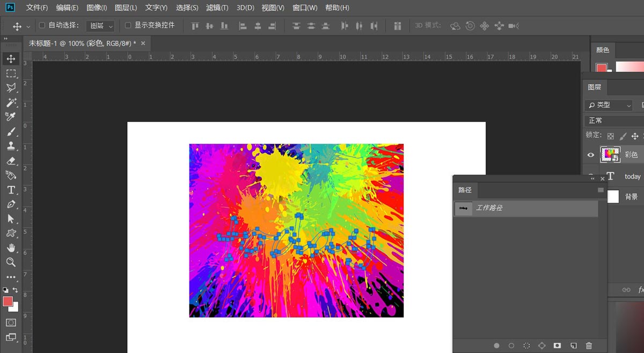The height and width of the screenshot is (353, 644).
Task: Open the 文件(F) menu
Action: click(x=37, y=8)
